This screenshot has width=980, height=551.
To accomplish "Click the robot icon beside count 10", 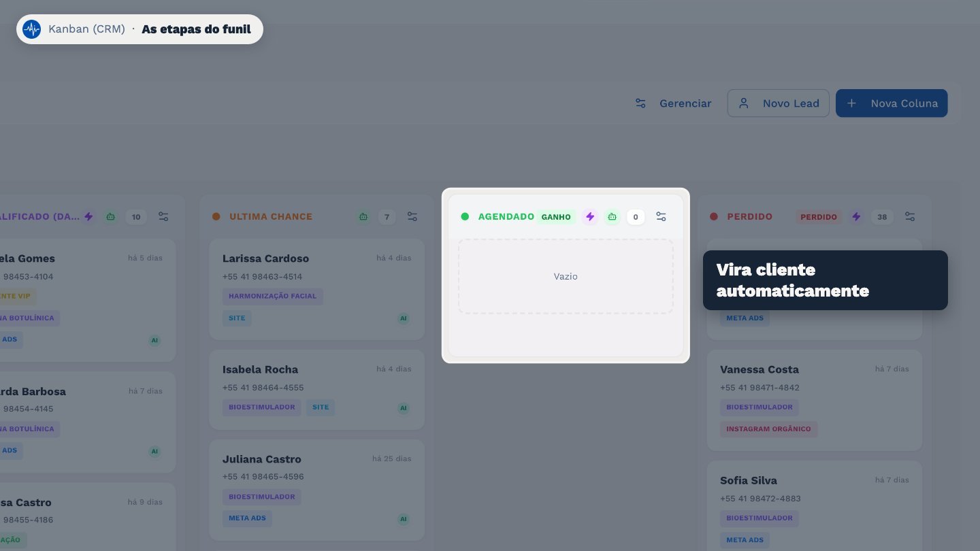I will click(x=111, y=217).
